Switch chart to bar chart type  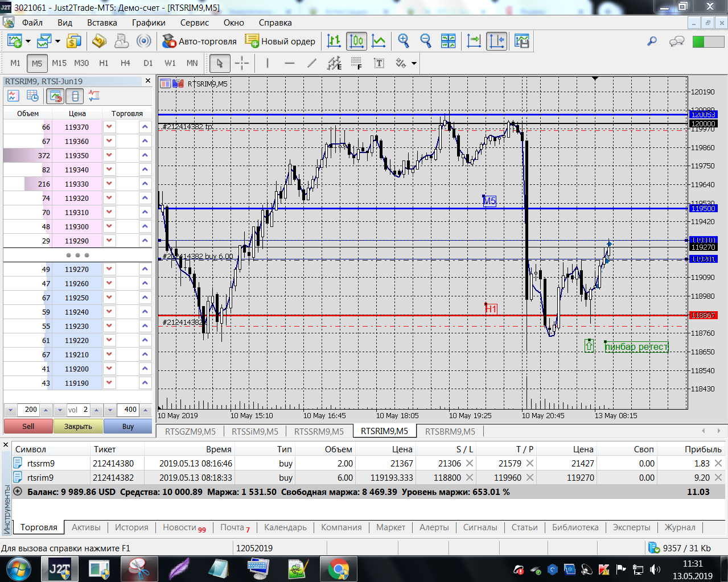pyautogui.click(x=334, y=41)
